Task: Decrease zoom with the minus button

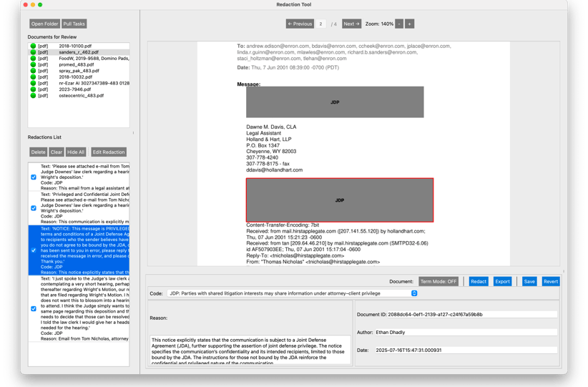Action: click(399, 24)
